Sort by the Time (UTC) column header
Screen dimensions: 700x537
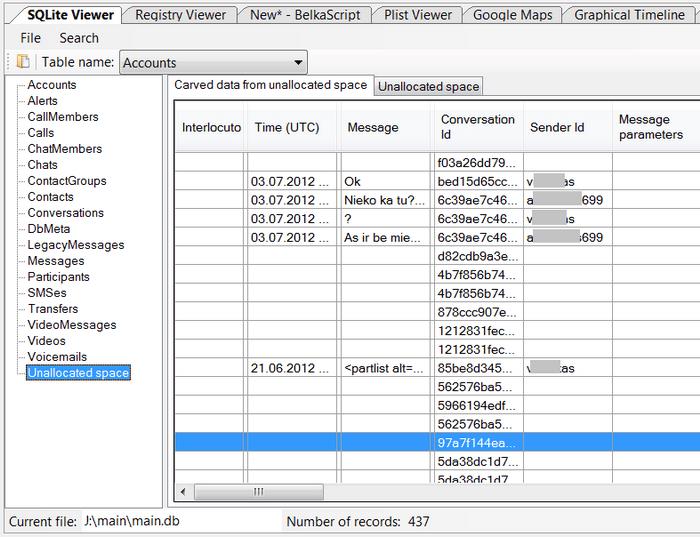click(288, 128)
